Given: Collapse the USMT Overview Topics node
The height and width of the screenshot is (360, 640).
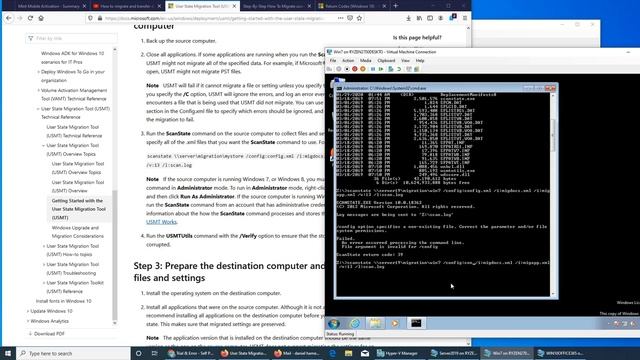Looking at the screenshot, I should pos(44,145).
